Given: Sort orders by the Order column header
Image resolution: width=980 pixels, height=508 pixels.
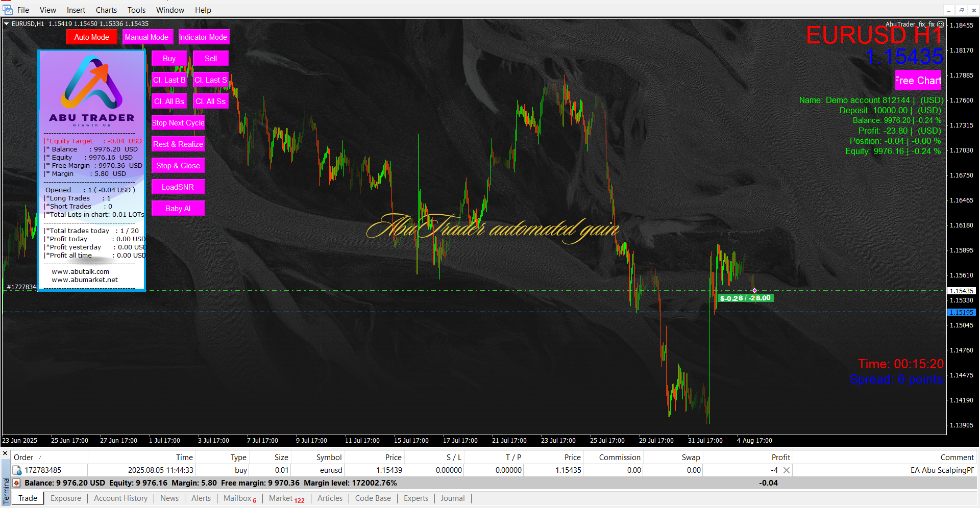Looking at the screenshot, I should pyautogui.click(x=23, y=458).
